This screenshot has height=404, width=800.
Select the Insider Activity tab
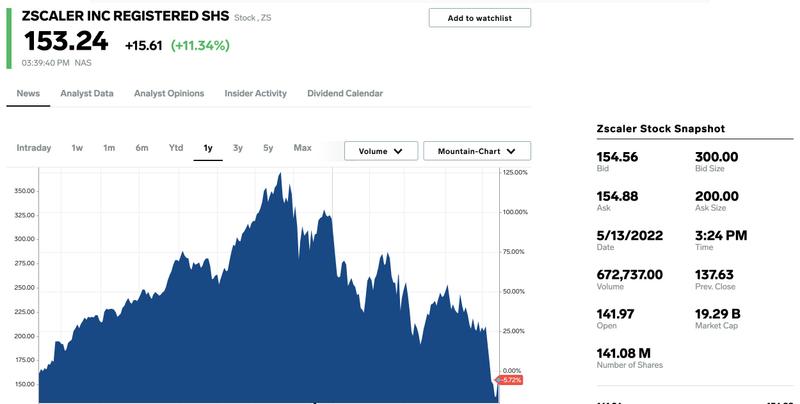click(x=256, y=93)
